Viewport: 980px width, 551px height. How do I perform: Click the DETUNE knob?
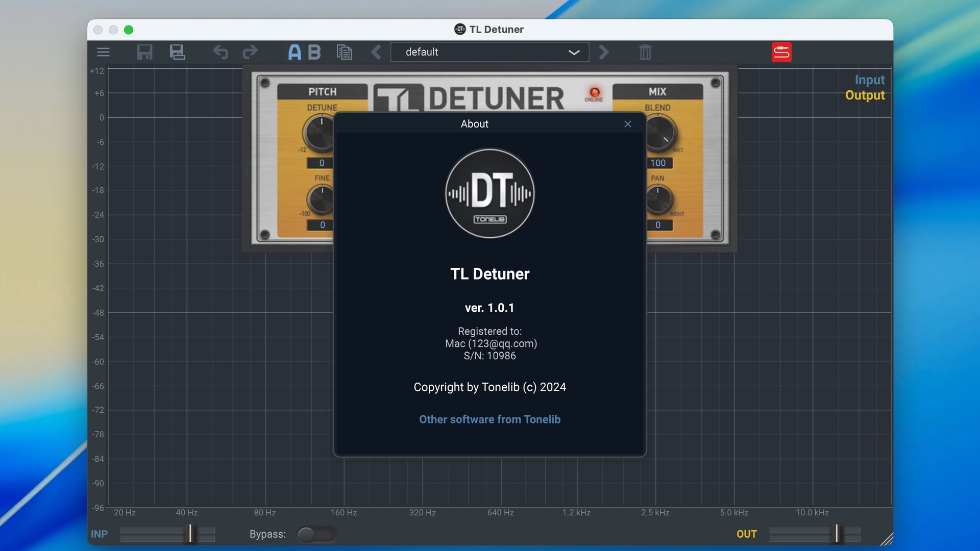pos(318,134)
